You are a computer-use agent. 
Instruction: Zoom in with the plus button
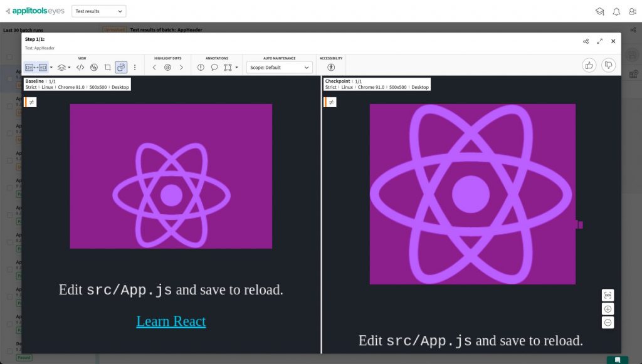[x=608, y=309]
